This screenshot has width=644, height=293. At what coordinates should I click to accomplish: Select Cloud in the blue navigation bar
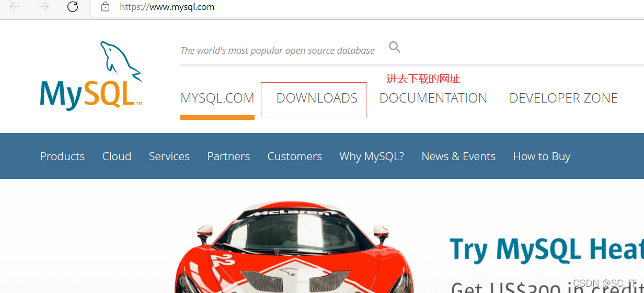[x=117, y=156]
